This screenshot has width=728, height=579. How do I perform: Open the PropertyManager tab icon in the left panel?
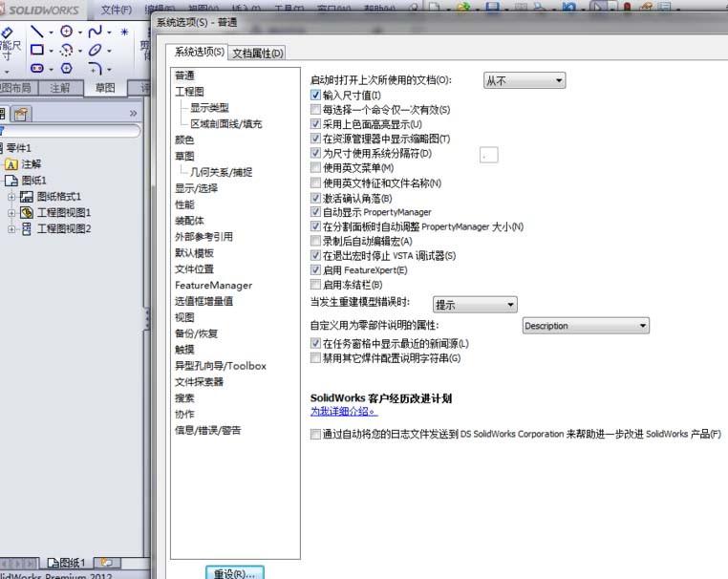[21, 114]
